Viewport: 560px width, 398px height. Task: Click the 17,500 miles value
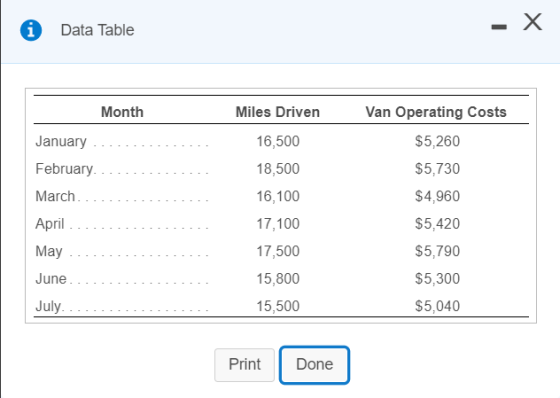(278, 251)
